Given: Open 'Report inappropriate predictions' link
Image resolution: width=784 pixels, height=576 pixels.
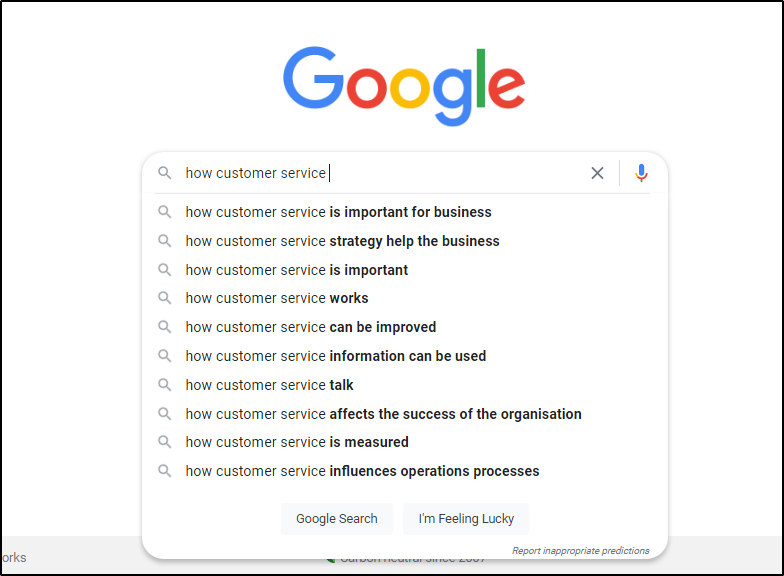Looking at the screenshot, I should [x=580, y=551].
